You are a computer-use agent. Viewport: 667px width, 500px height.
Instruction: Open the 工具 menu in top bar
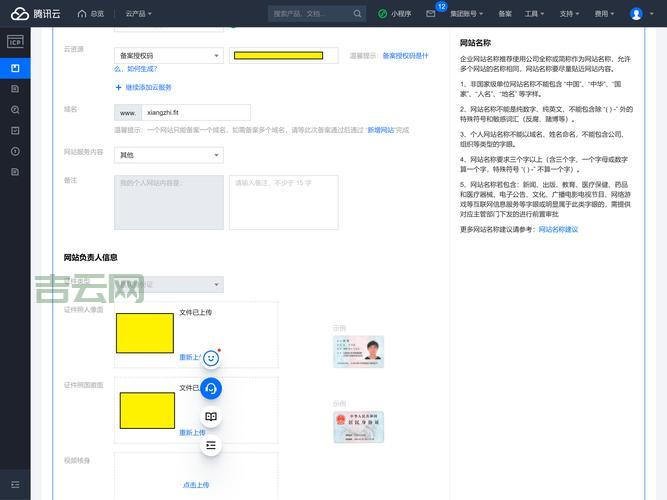pos(535,14)
